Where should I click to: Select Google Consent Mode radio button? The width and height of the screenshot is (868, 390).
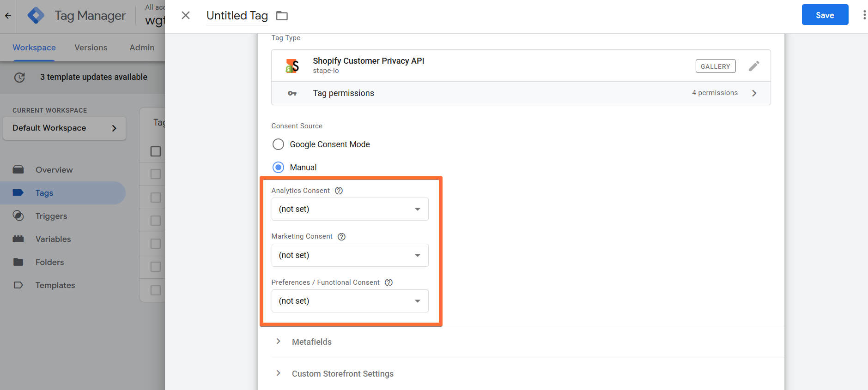pos(278,144)
